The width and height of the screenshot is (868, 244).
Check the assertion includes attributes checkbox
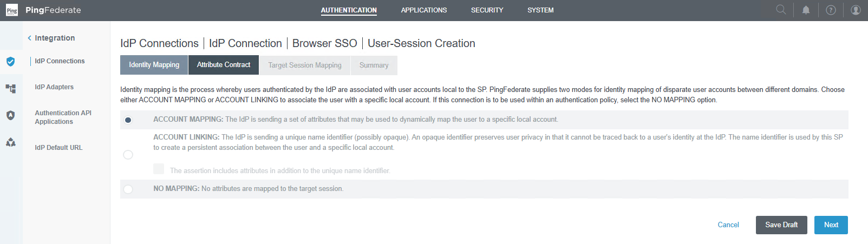pyautogui.click(x=159, y=169)
